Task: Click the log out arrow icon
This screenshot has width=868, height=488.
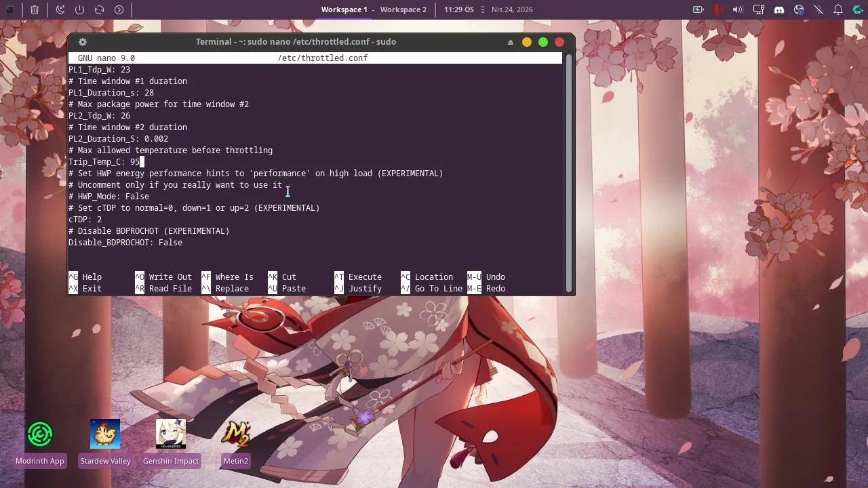Action: (119, 9)
